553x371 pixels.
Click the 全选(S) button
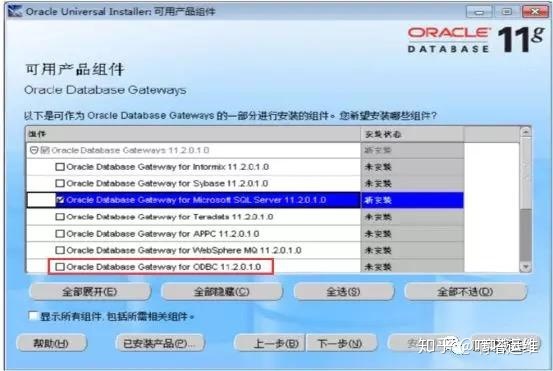(343, 292)
